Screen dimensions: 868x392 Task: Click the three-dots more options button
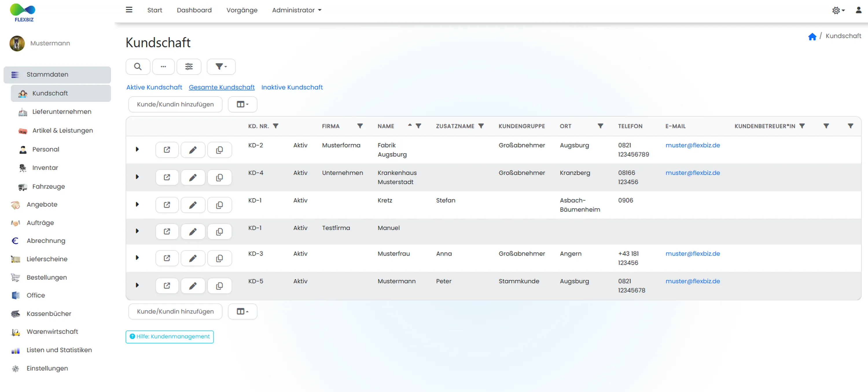pyautogui.click(x=163, y=66)
